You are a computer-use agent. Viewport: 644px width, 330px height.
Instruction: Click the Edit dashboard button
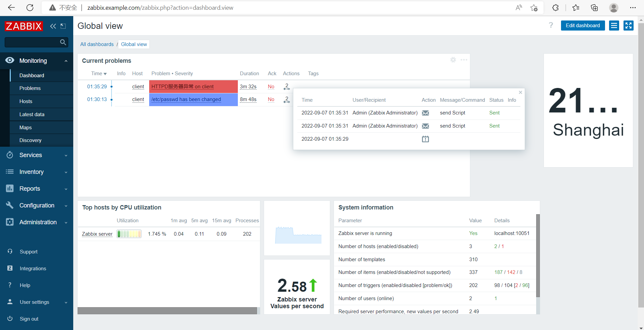[583, 26]
